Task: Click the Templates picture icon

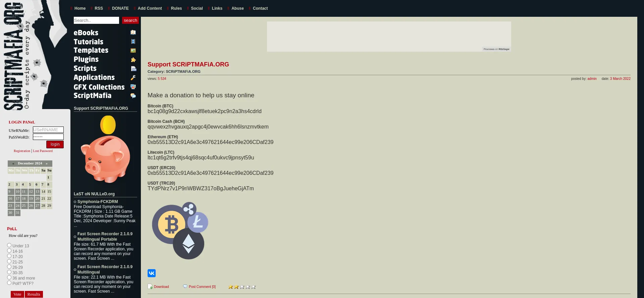Action: [x=133, y=51]
